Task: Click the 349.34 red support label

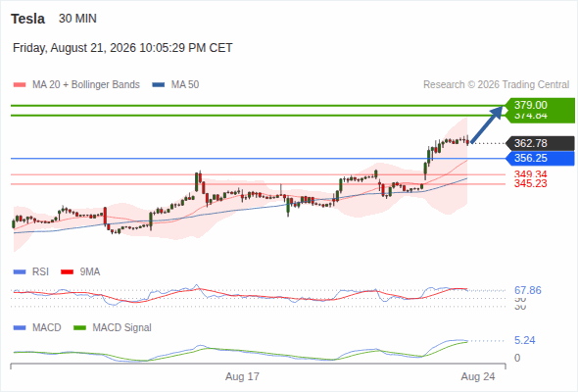Action: (530, 174)
